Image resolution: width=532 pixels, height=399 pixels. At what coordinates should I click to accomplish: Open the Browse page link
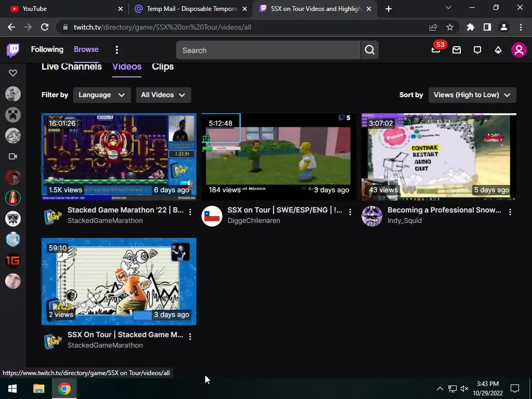coord(86,49)
